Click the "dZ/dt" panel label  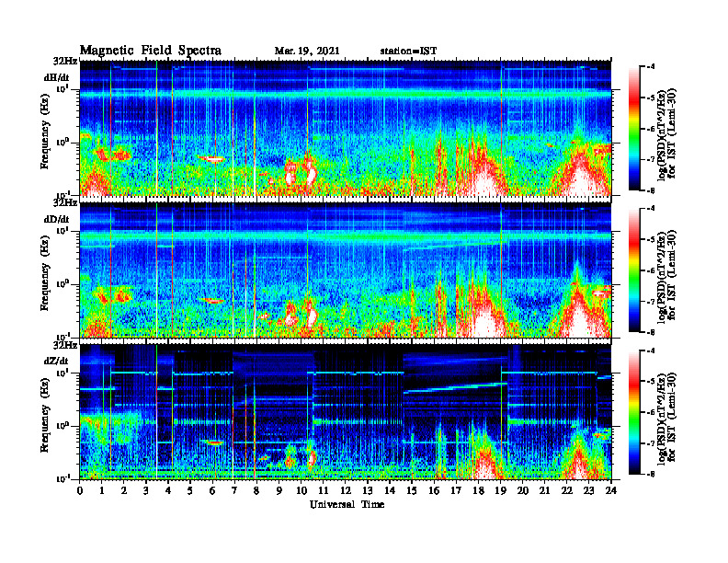(x=56, y=361)
